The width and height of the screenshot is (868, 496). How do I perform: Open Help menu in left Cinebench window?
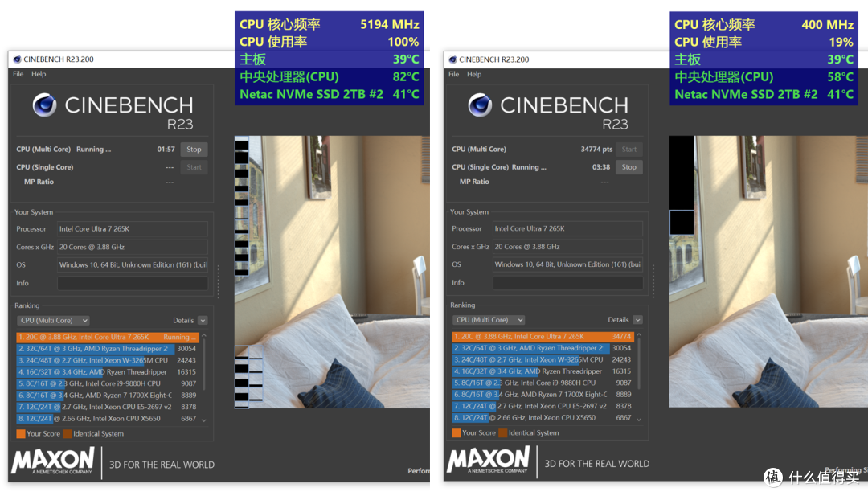39,74
